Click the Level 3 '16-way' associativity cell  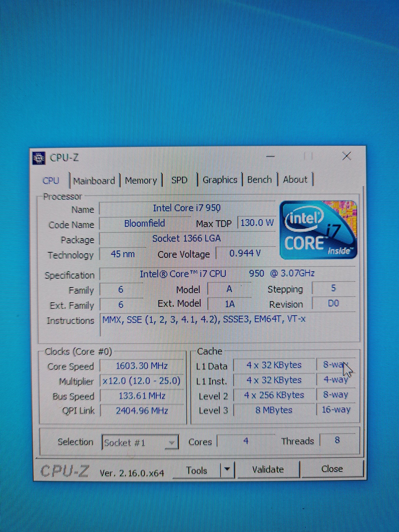pos(336,409)
